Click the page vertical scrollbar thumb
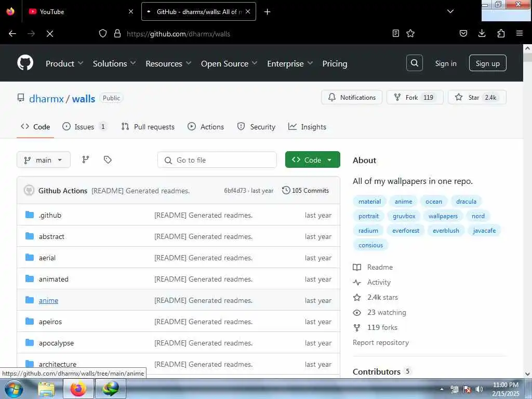This screenshot has height=399, width=532. (527, 57)
